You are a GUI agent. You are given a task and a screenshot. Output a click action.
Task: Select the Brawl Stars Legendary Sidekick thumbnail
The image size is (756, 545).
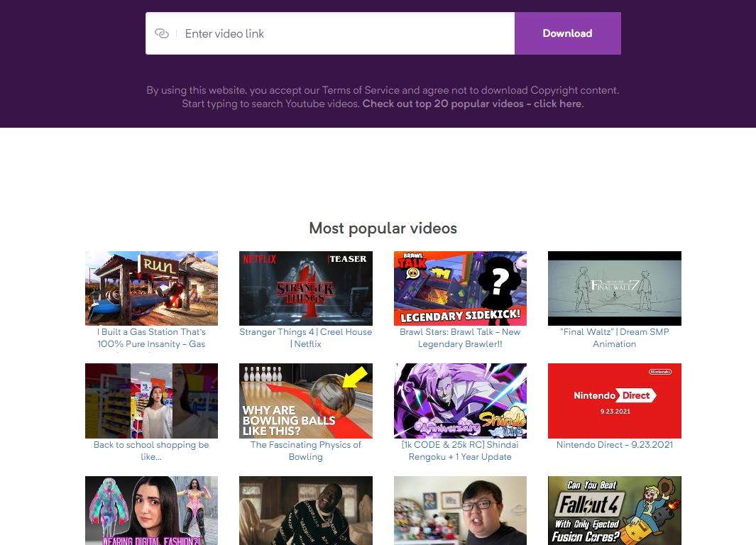point(460,288)
